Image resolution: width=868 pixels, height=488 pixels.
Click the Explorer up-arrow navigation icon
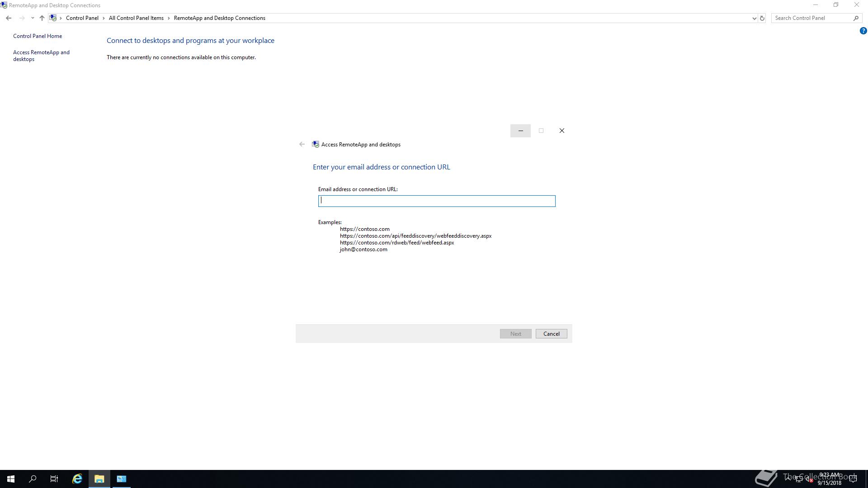42,18
